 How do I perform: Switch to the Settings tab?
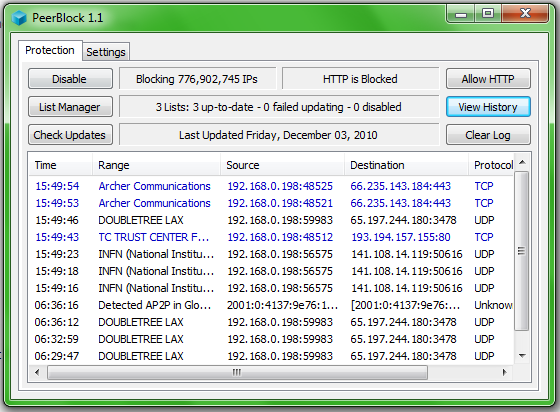tap(106, 52)
